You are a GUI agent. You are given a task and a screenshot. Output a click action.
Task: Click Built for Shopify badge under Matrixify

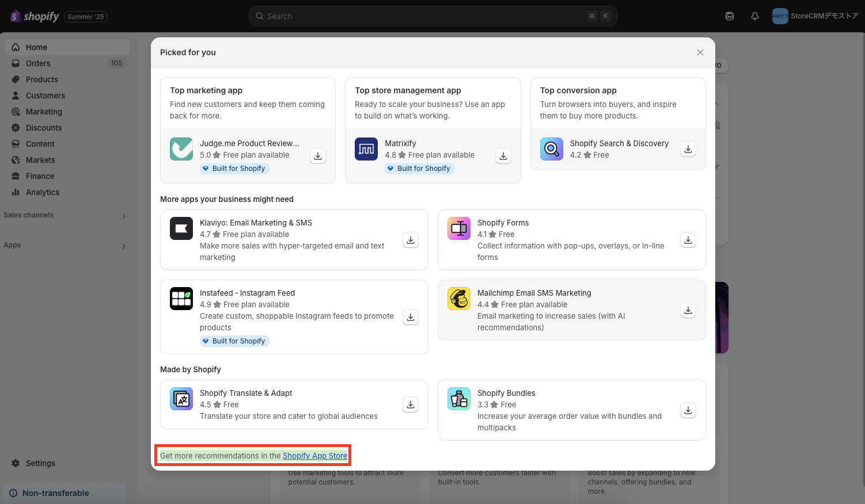[x=420, y=169]
